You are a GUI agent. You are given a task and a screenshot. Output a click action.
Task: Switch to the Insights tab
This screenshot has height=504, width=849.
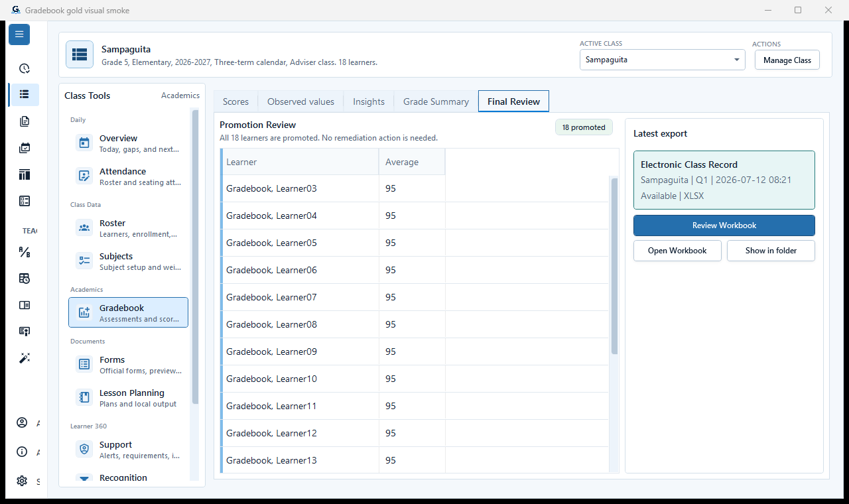coord(369,101)
